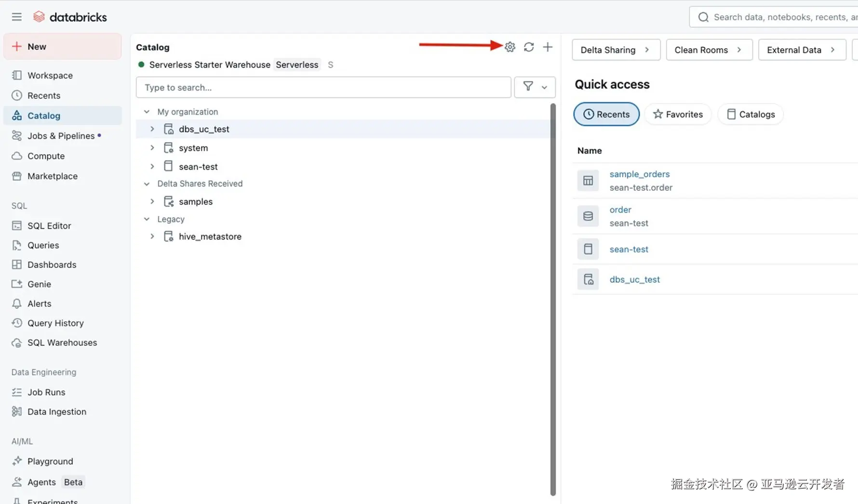The image size is (858, 504).
Task: Open Clean Rooms
Action: tap(709, 50)
